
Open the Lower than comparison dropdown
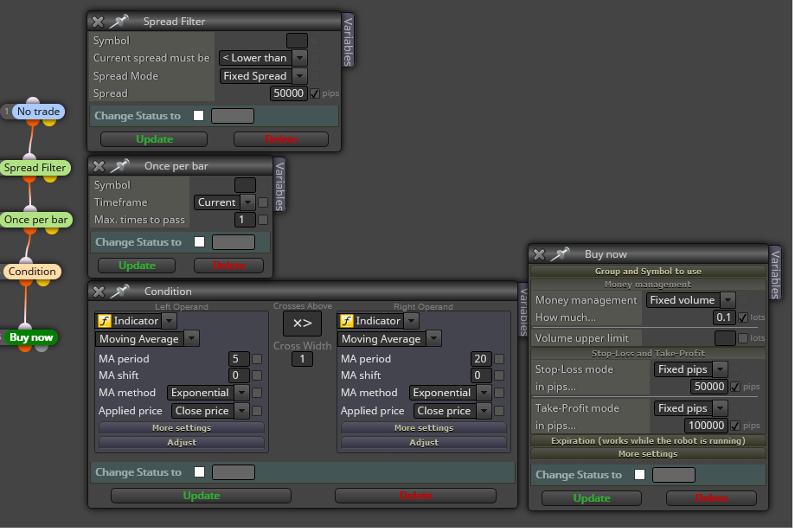(x=263, y=58)
